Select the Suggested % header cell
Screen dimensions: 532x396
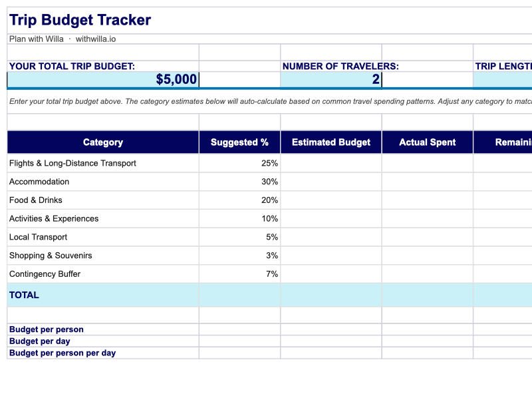(x=239, y=142)
